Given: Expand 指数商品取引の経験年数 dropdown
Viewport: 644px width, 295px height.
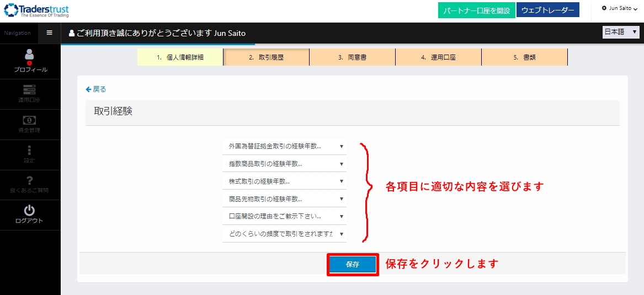Looking at the screenshot, I should 284,164.
